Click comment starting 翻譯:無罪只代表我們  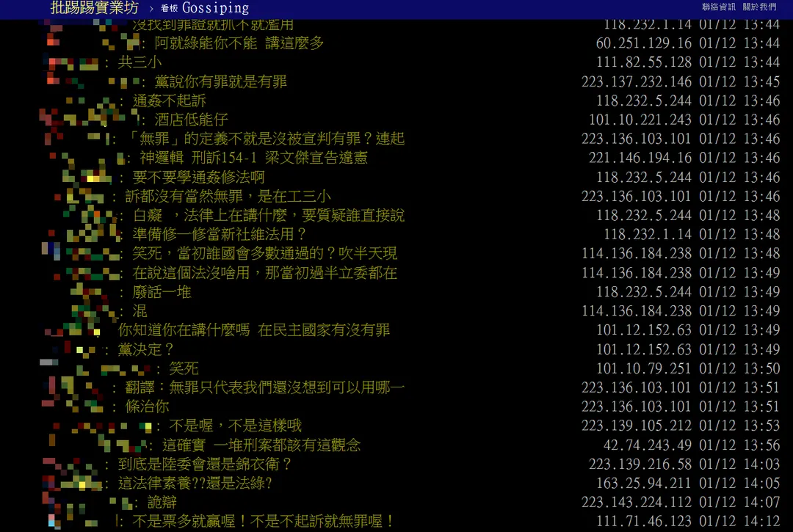tap(265, 388)
